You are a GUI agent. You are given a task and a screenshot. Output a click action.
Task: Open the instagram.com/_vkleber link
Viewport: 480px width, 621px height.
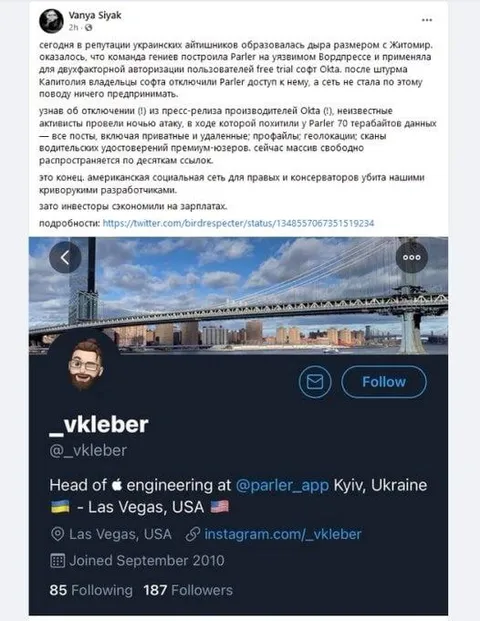click(283, 534)
